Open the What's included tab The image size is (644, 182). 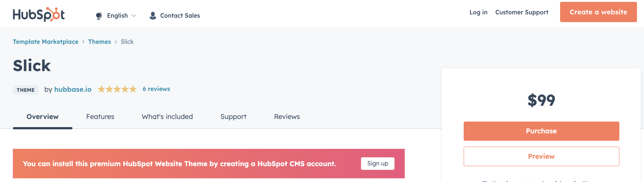pyautogui.click(x=167, y=116)
